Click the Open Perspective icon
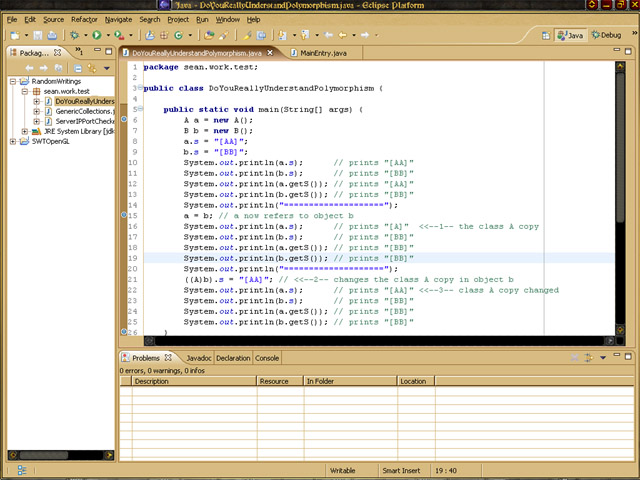Viewport: 640px width, 480px height. coord(546,36)
